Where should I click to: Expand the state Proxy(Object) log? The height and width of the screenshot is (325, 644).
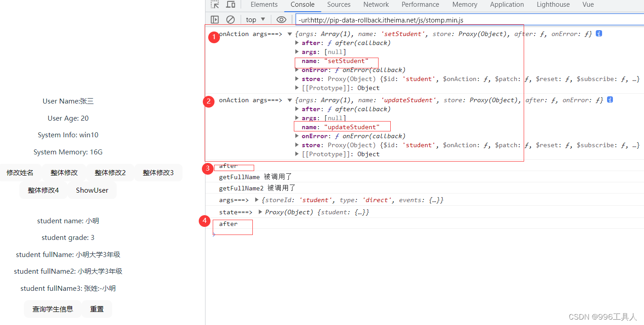(x=260, y=212)
